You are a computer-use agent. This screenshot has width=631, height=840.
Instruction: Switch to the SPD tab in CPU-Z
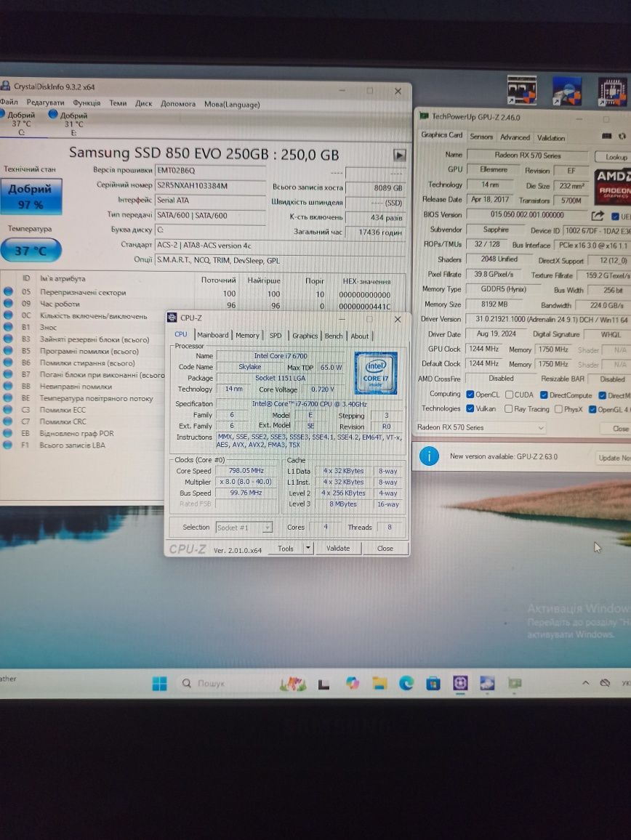276,336
